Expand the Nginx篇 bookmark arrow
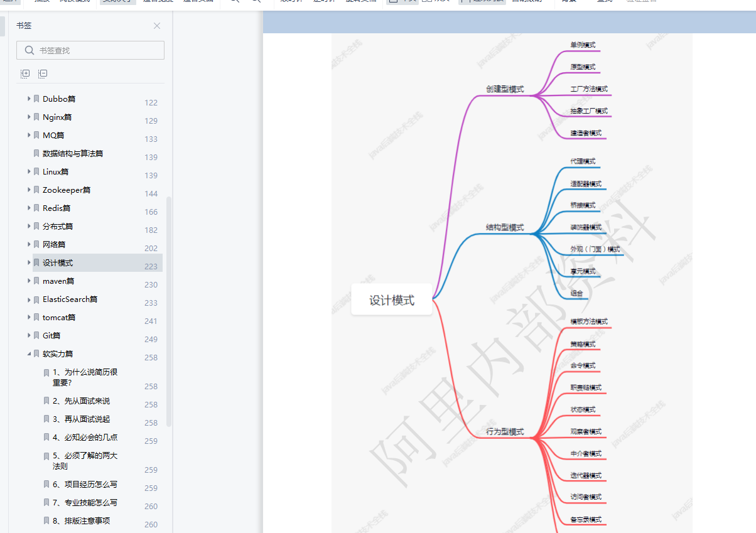The height and width of the screenshot is (533, 756). coord(29,117)
